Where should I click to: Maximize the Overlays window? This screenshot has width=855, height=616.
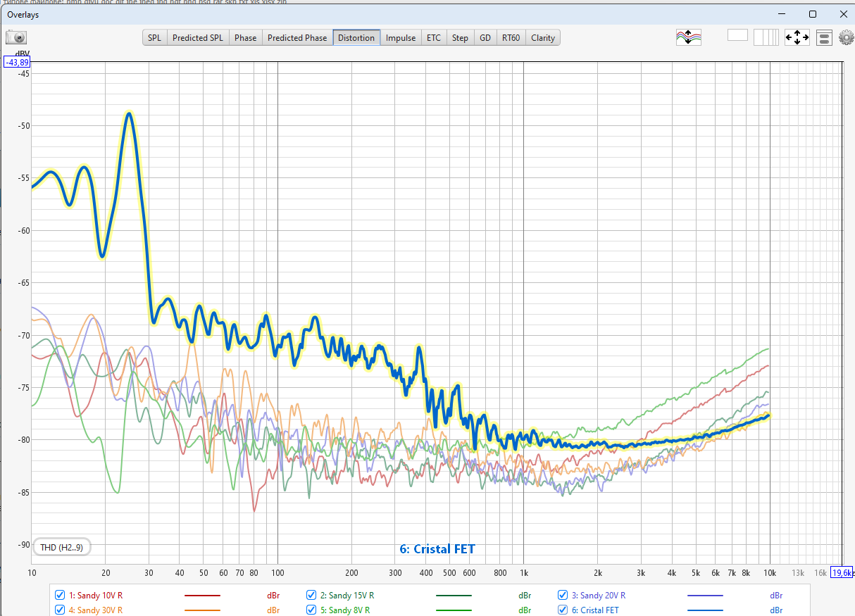(x=813, y=14)
